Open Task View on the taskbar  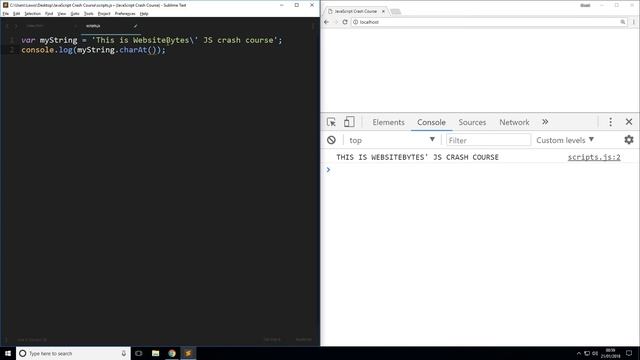(x=139, y=353)
